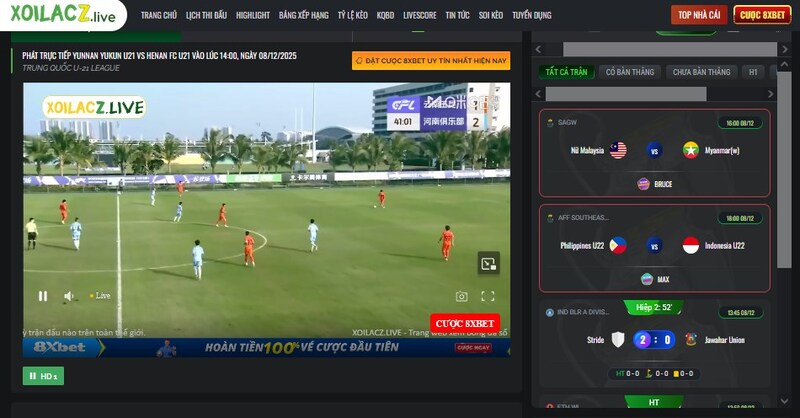The width and height of the screenshot is (800, 418).
Task: Filter matches by Có Bàn Thắng
Action: (629, 72)
